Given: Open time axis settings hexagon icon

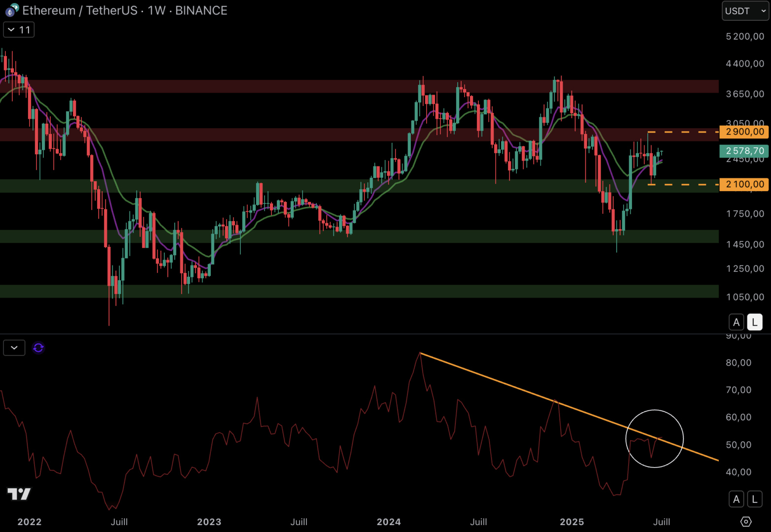Looking at the screenshot, I should click(x=746, y=522).
